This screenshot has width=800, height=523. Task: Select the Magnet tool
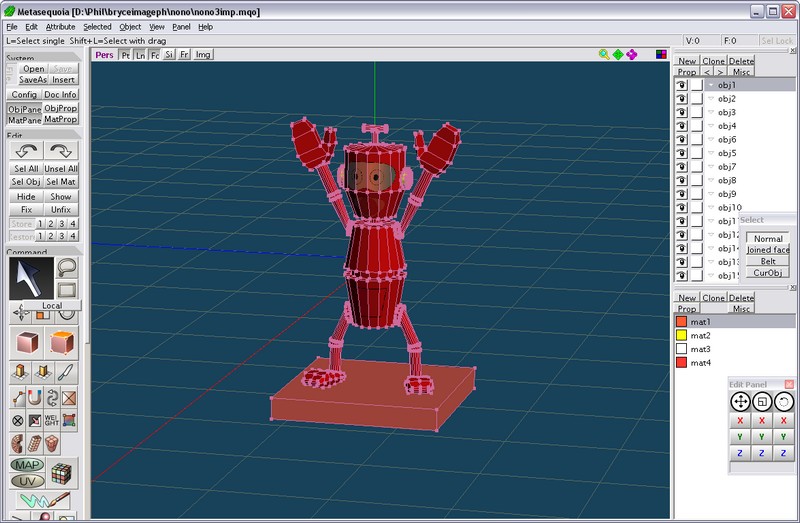pos(35,397)
